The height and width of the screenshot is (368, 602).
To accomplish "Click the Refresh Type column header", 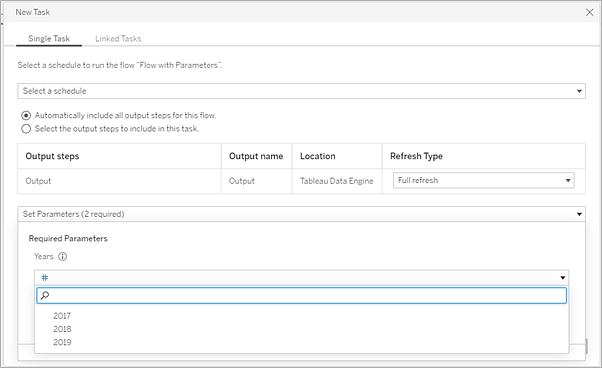I will point(416,156).
